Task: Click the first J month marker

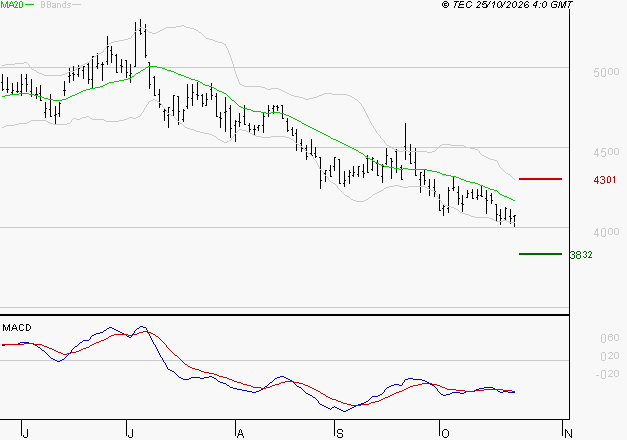Action: tap(26, 433)
